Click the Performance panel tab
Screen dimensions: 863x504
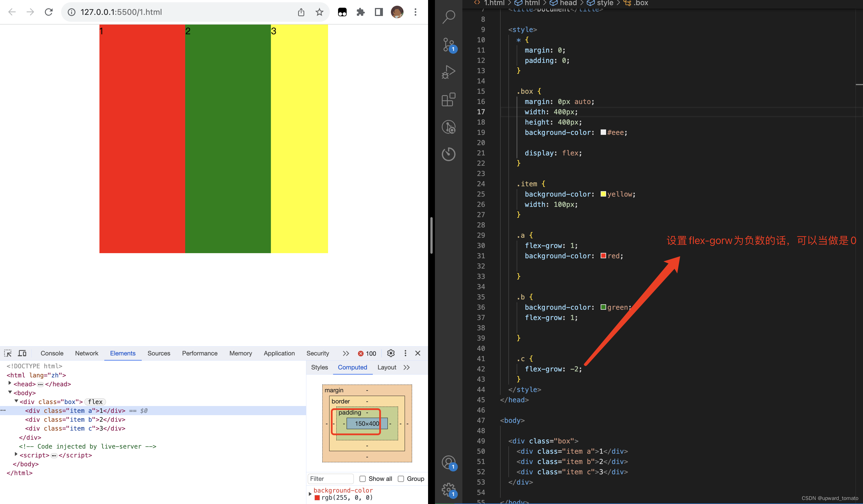click(x=200, y=353)
